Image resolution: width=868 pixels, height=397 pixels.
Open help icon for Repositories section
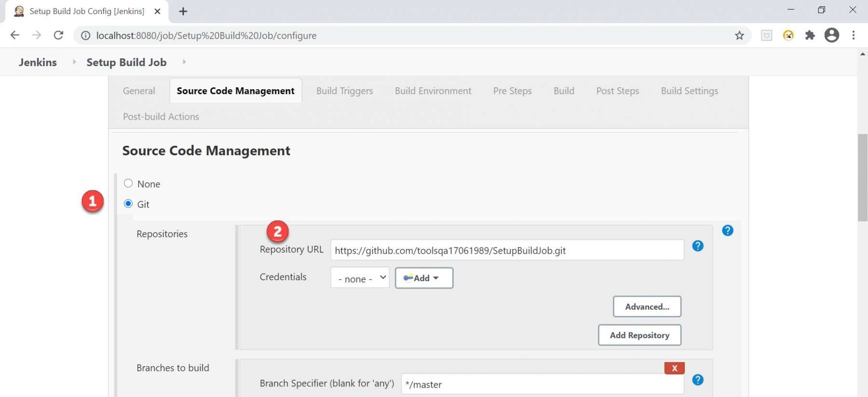tap(728, 231)
